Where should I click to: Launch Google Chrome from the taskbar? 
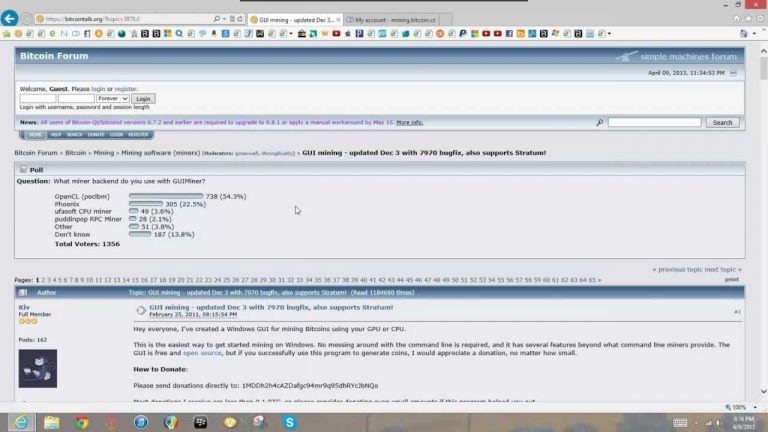click(x=82, y=422)
